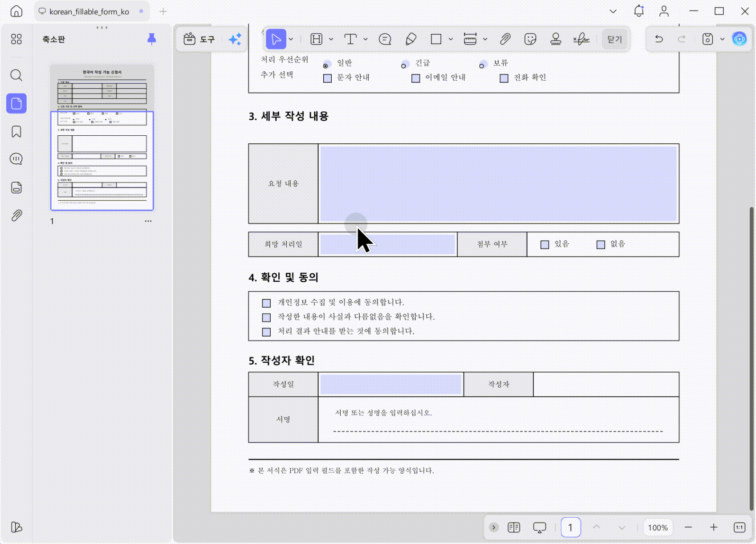The image size is (756, 544).
Task: Expand the save options dropdown arrow
Action: click(x=722, y=39)
